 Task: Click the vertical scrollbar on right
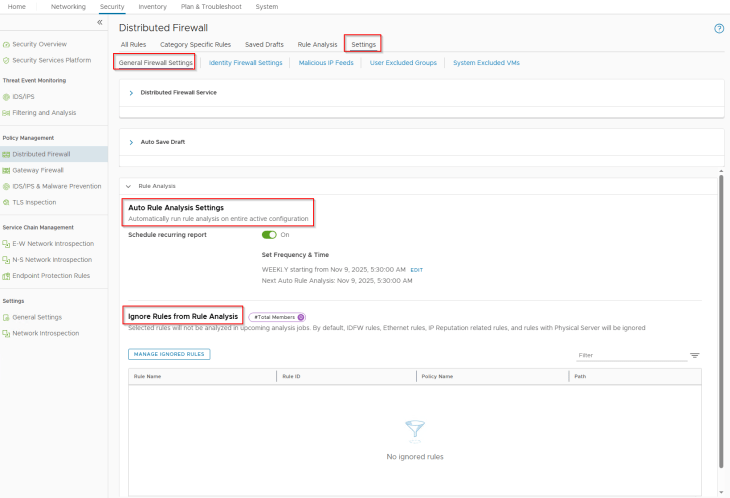720,320
